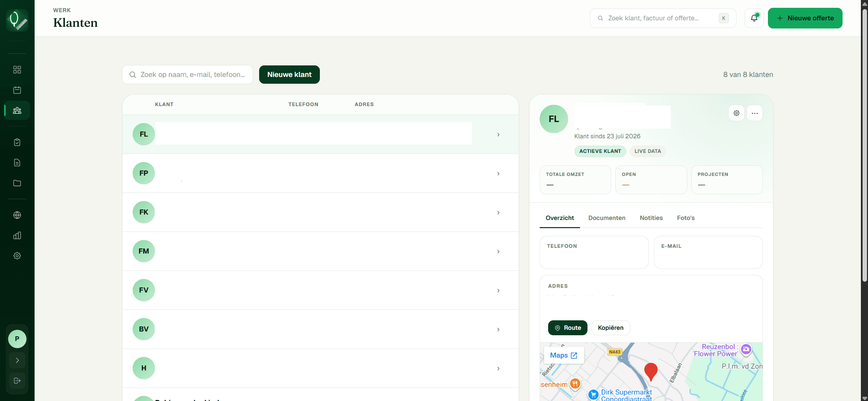Open the FM row chevron

498,252
